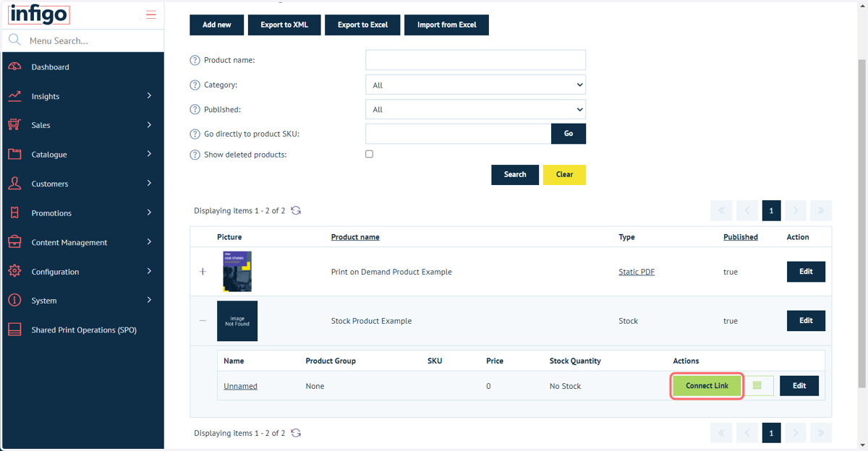Go to first page in bottom pager
The height and width of the screenshot is (451, 868).
click(721, 433)
